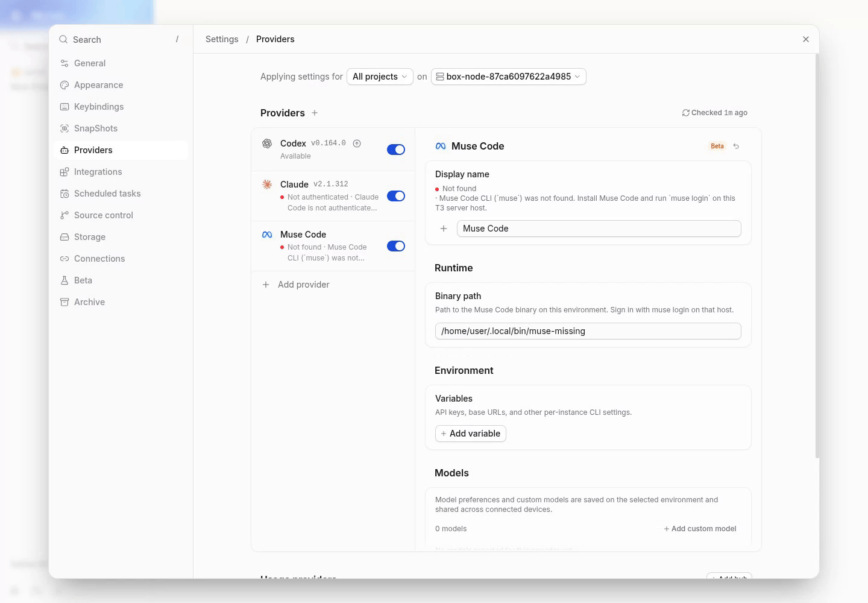The width and height of the screenshot is (868, 603).
Task: Click the Codex update-available arrow icon
Action: [x=357, y=144]
